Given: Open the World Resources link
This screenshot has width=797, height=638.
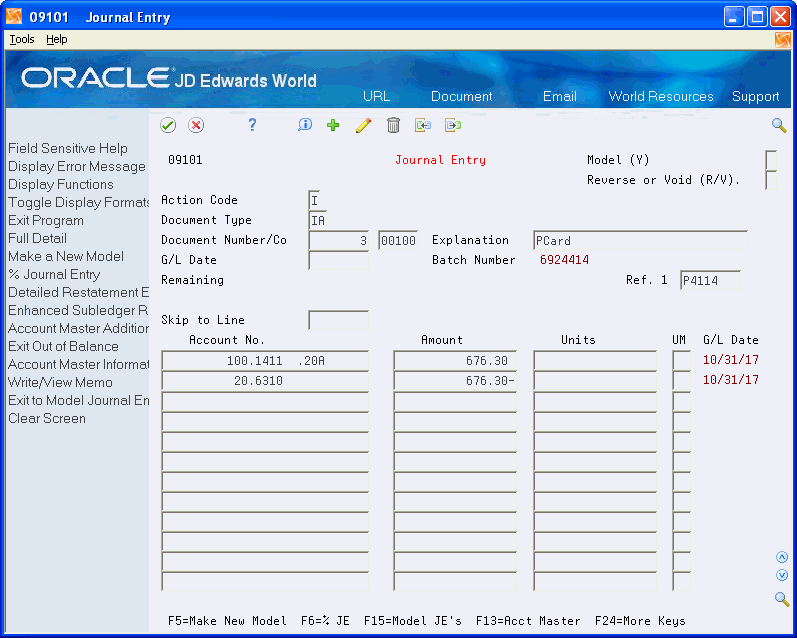Looking at the screenshot, I should 661,96.
